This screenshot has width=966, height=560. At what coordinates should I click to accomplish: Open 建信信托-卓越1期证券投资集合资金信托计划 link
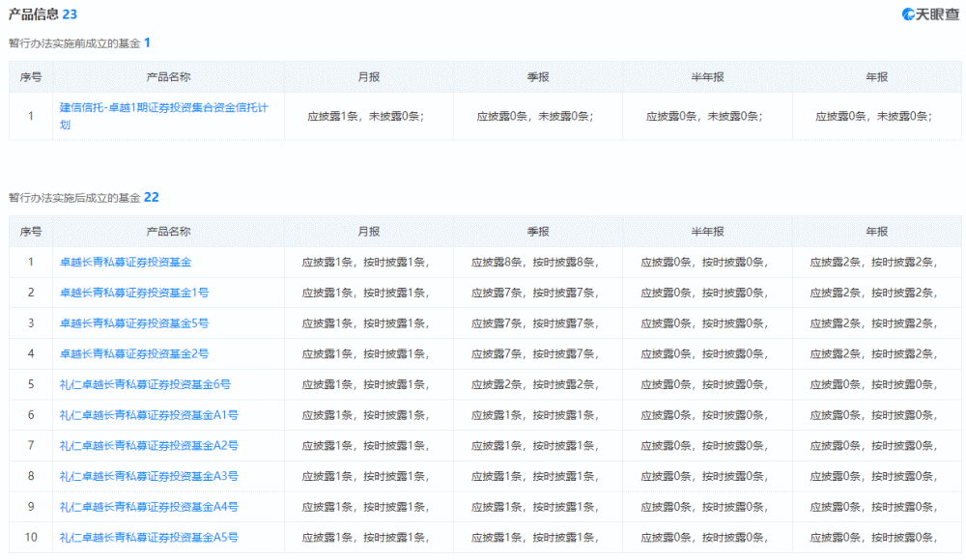164,116
